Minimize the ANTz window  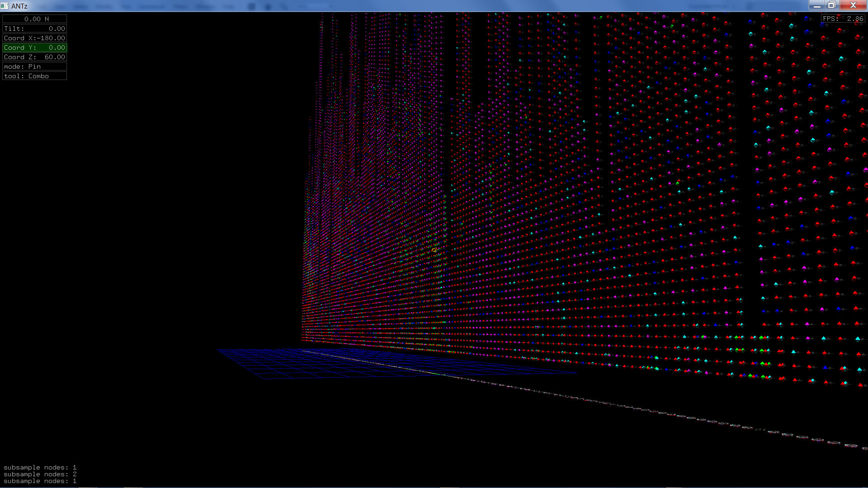pos(816,5)
